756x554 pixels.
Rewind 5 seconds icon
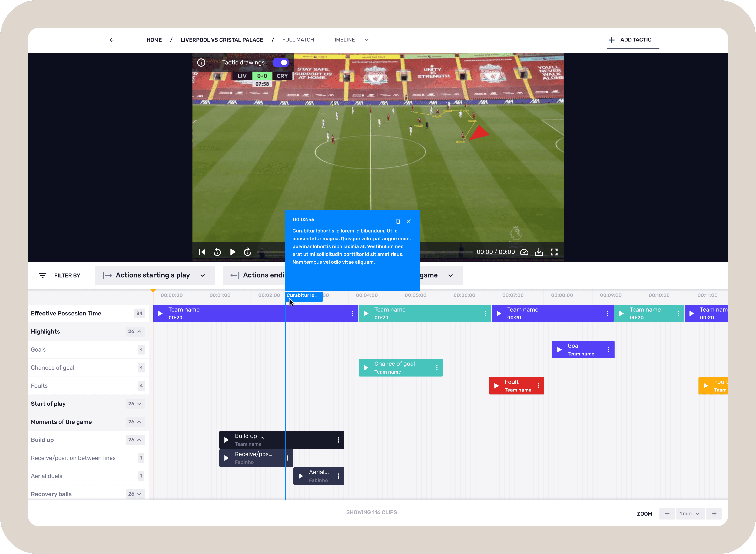click(217, 252)
